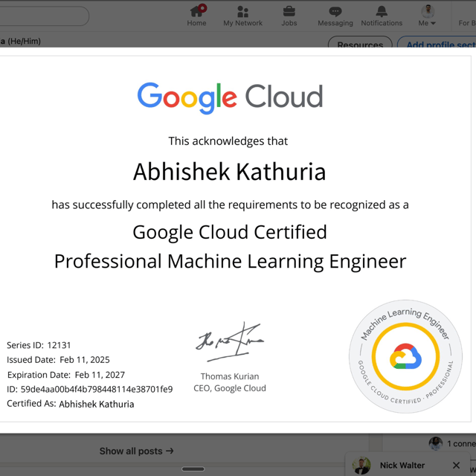Click Series ID 12131 text
This screenshot has width=476, height=476.
tap(39, 345)
